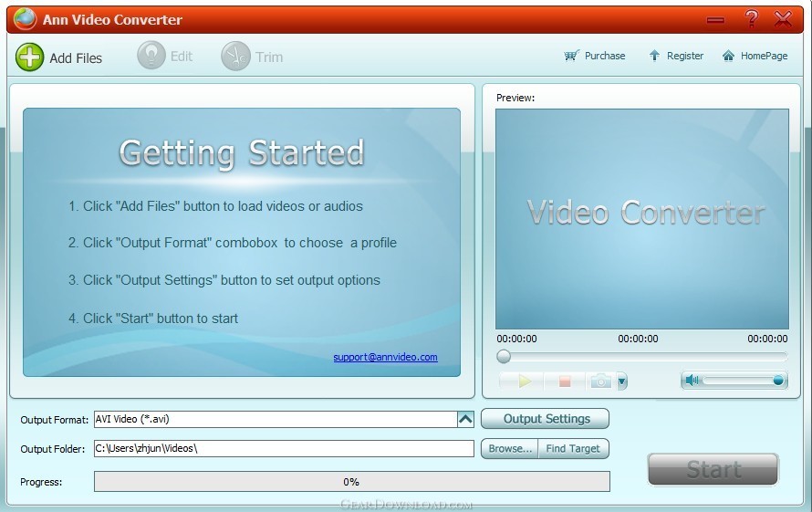Click the Output Format field AVI Video
The image size is (812, 512).
click(276, 419)
